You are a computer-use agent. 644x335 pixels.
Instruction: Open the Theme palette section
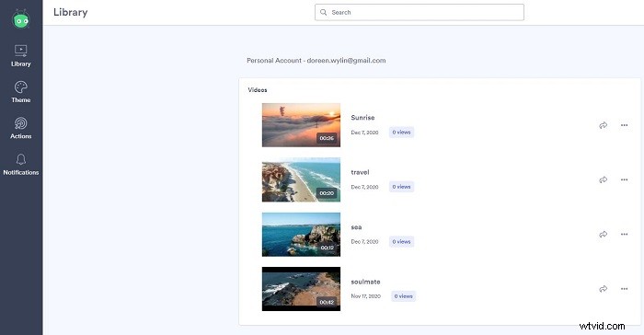coord(21,92)
